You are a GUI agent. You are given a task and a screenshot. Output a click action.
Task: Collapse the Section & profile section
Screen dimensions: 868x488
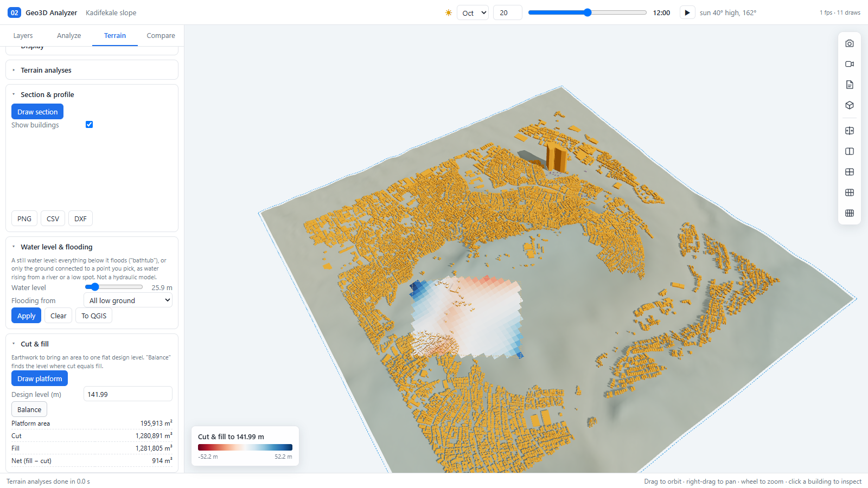[x=47, y=94]
